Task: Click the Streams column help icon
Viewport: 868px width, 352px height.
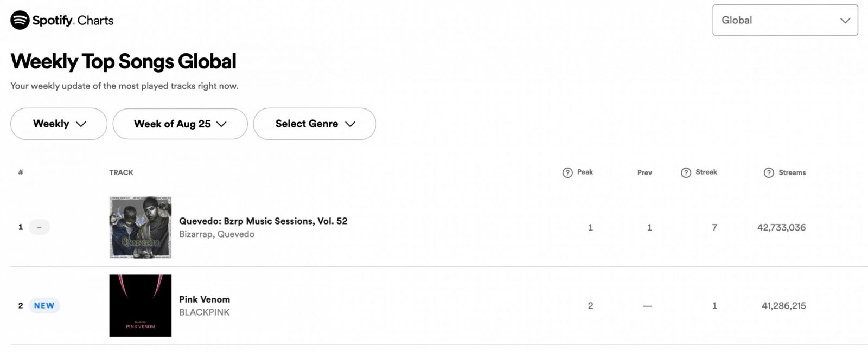Action: tap(769, 172)
